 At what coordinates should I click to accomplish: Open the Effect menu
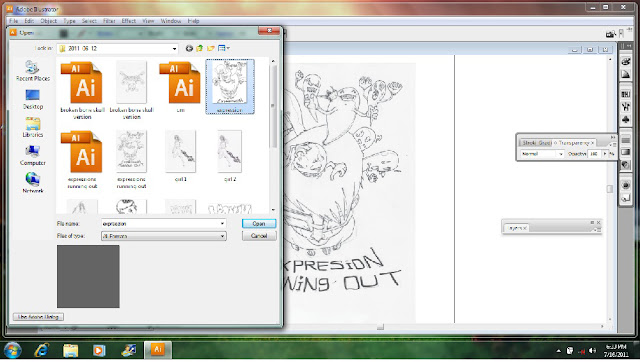tap(129, 21)
